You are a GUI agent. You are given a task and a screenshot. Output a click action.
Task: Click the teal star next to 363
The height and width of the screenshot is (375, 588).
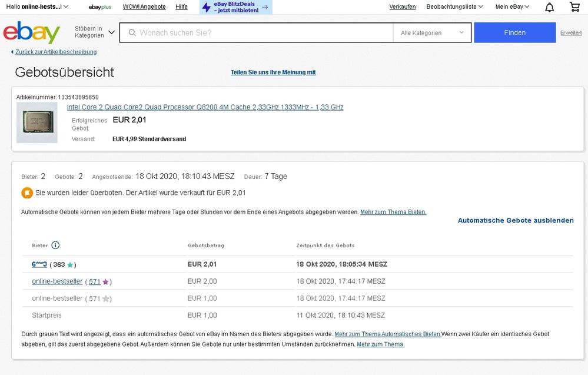pyautogui.click(x=70, y=265)
